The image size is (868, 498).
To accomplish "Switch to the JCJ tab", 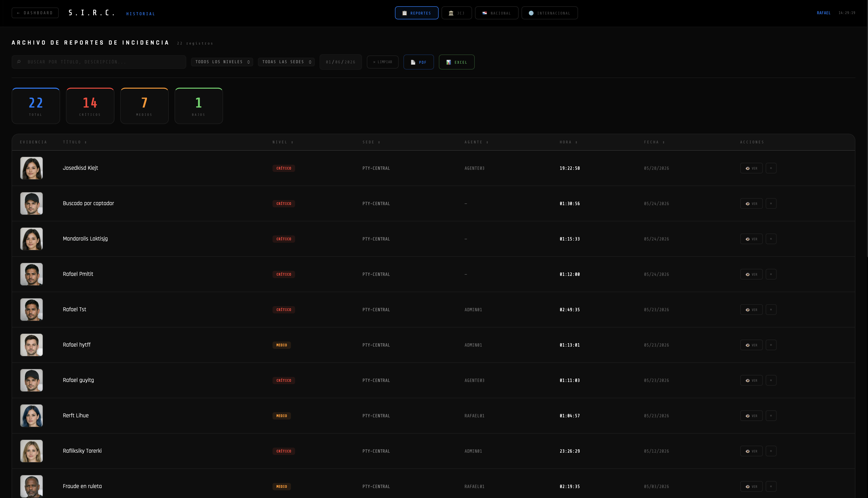I will 457,13.
